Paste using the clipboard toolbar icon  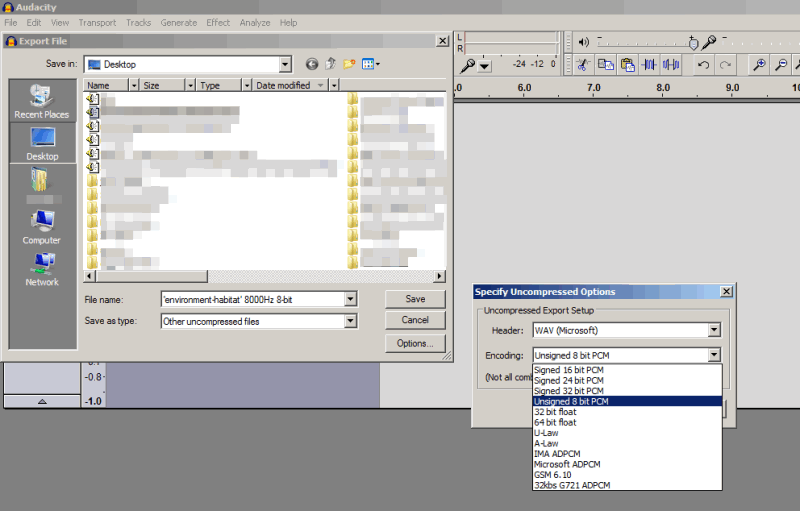click(627, 65)
